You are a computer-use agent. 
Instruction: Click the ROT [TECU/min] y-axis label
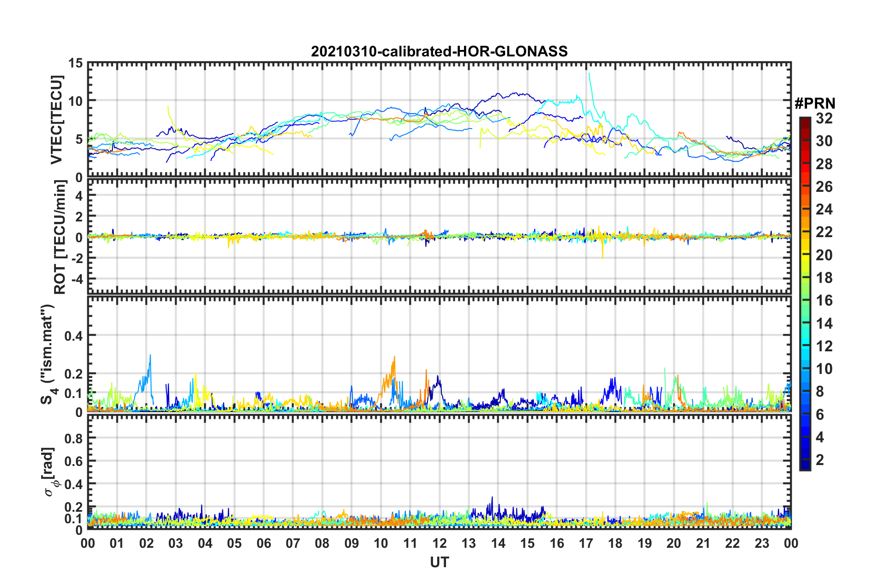(60, 237)
